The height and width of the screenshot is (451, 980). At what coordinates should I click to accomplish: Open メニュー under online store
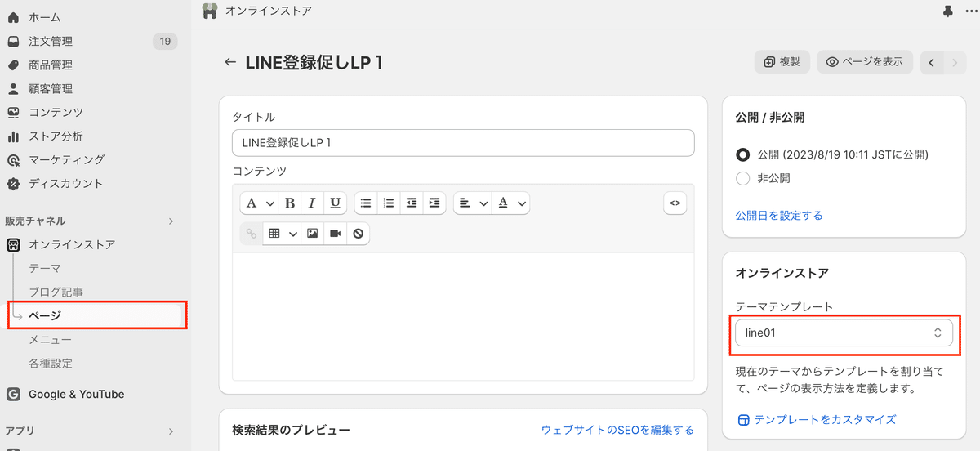coord(51,339)
